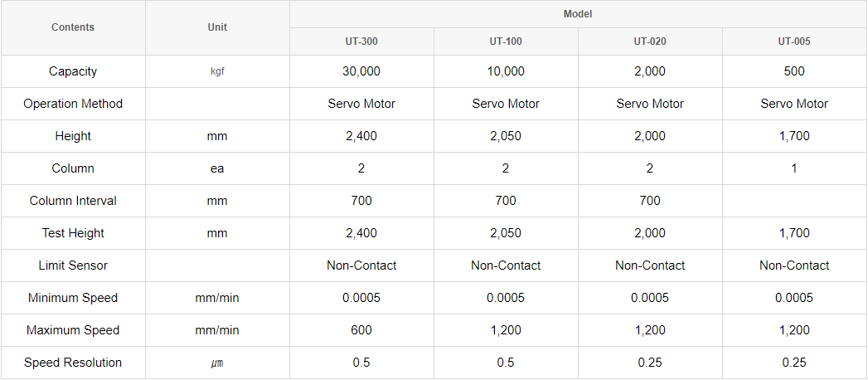868x380 pixels.
Task: Select UT-005 capacity value 500
Action: click(x=794, y=71)
